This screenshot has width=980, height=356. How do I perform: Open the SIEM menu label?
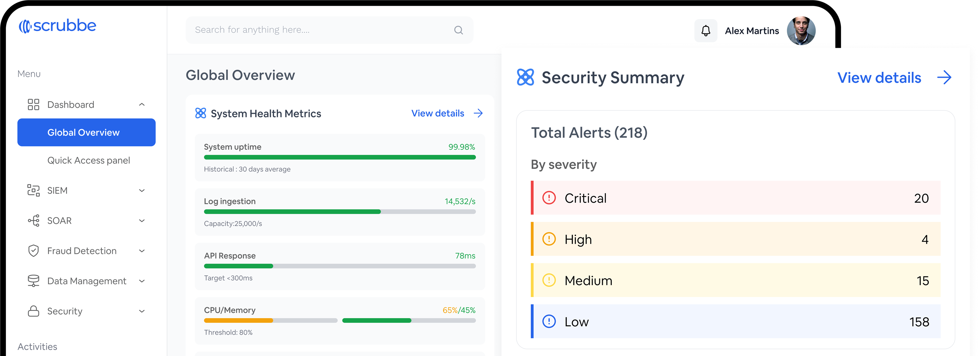(x=58, y=190)
